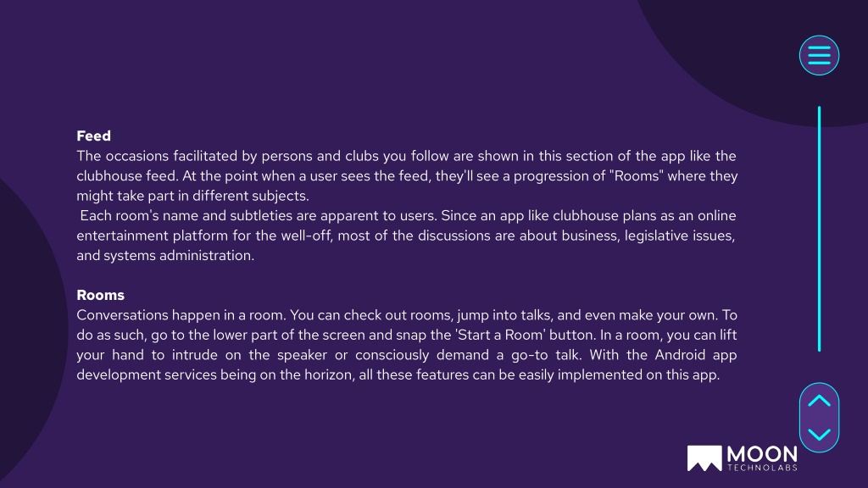Click the paragraph starting "Each room's name"
The height and width of the screenshot is (488, 868).
407,236
